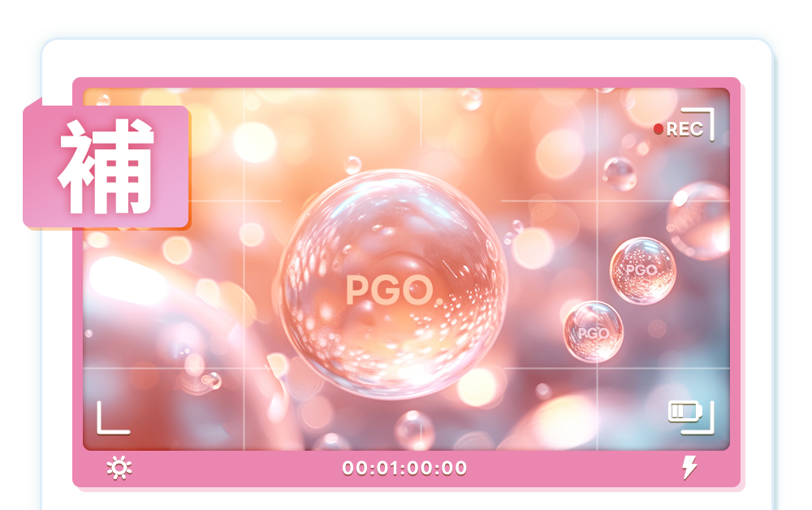Click the sun brightness icon
This screenshot has width=812, height=510.
[119, 468]
